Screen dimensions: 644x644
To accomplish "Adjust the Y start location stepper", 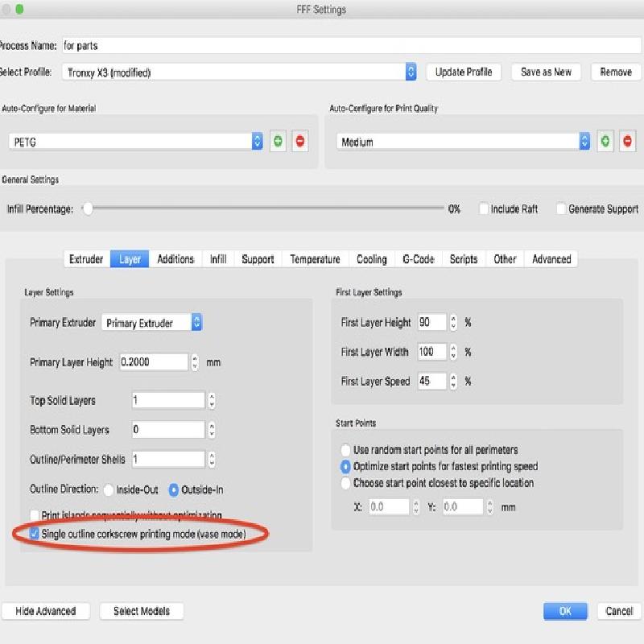I will point(489,507).
